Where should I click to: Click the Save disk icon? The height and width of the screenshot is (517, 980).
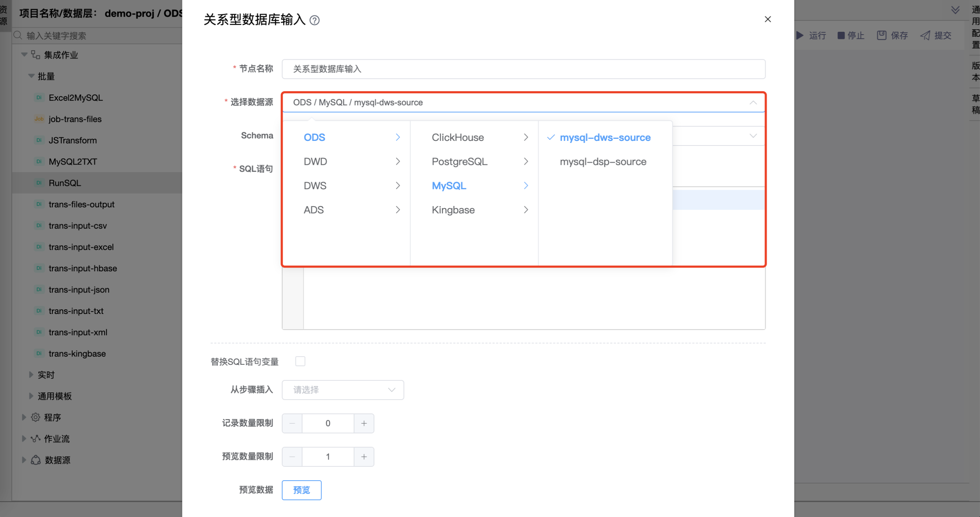click(x=881, y=35)
